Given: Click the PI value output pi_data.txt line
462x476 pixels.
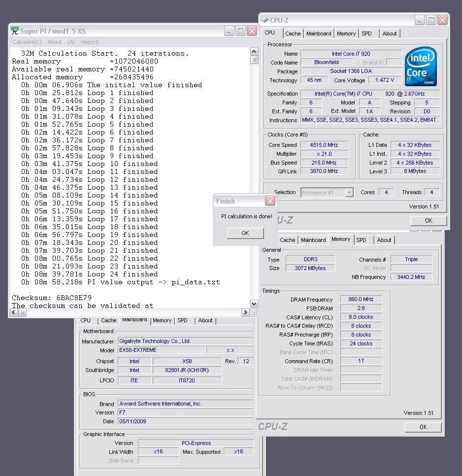Looking at the screenshot, I should coord(121,282).
